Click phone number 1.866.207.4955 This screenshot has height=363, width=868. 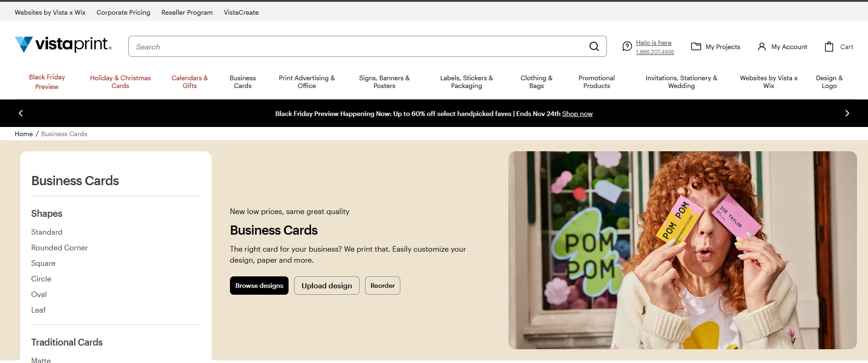pyautogui.click(x=655, y=52)
